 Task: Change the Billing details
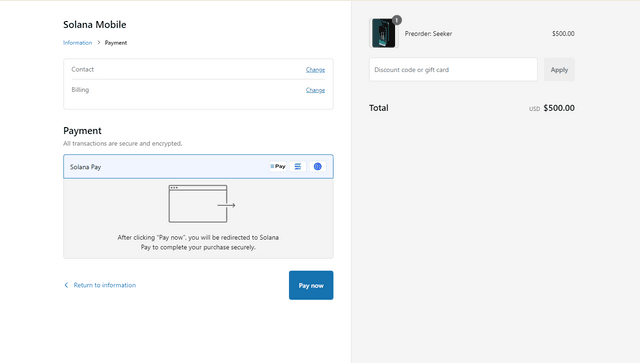point(316,90)
